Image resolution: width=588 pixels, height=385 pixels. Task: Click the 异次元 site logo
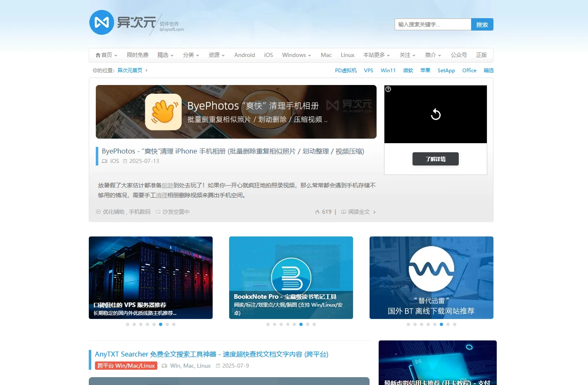[x=136, y=23]
